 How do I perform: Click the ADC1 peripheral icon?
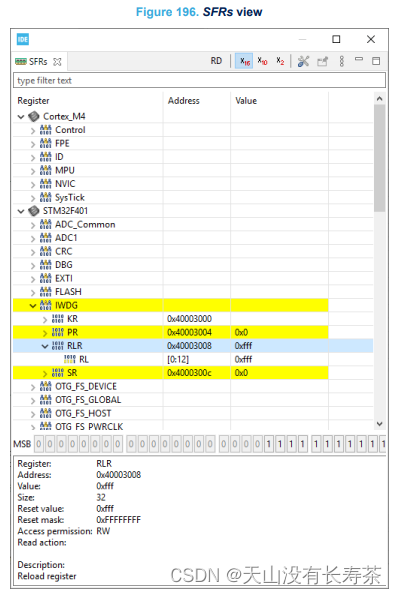[x=45, y=238]
